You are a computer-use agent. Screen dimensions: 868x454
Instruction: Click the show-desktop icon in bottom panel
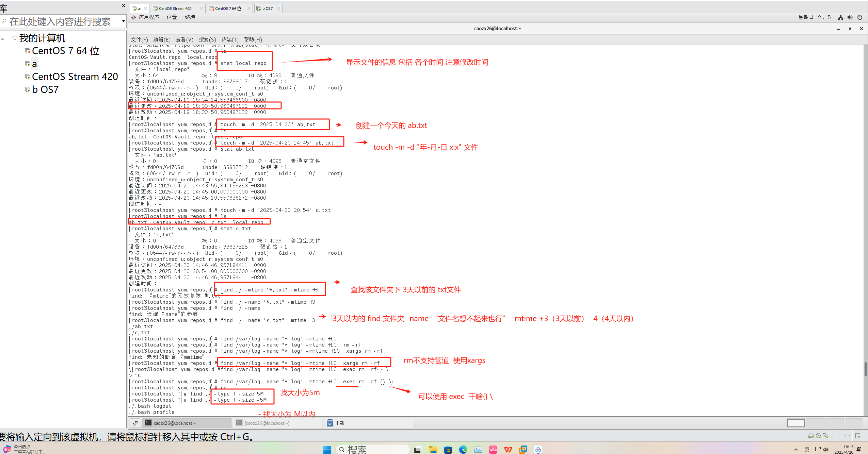coord(135,423)
